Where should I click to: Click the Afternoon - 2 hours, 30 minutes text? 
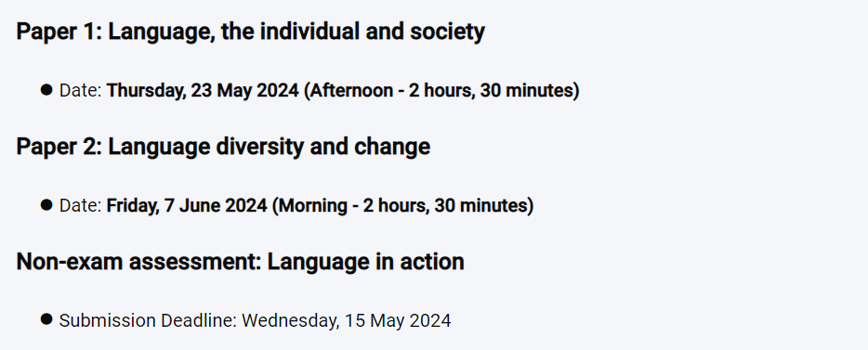[441, 91]
